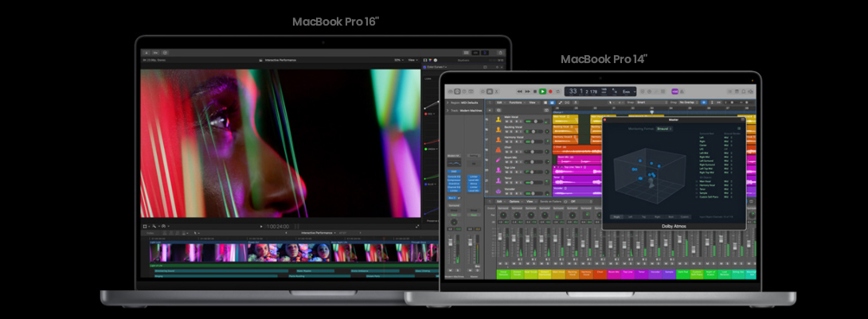The image size is (868, 319).
Task: Click the Main Vocal track icon
Action: 499,120
